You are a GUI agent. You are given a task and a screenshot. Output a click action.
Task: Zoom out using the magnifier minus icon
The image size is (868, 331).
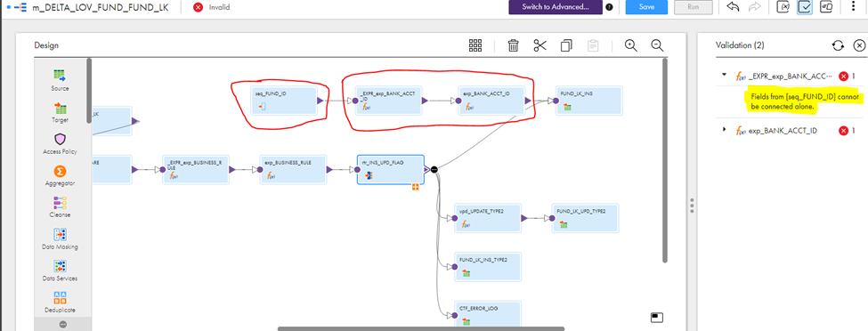(x=657, y=45)
